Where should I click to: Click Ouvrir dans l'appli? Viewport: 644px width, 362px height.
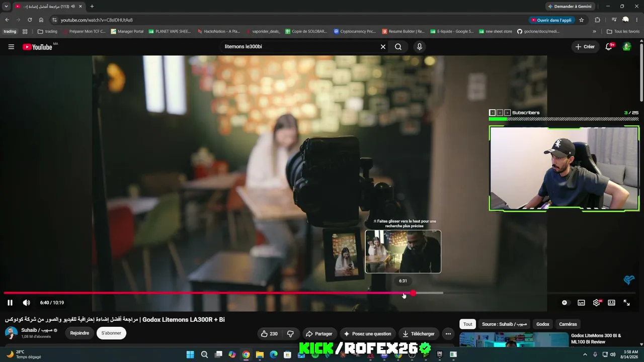click(x=551, y=20)
